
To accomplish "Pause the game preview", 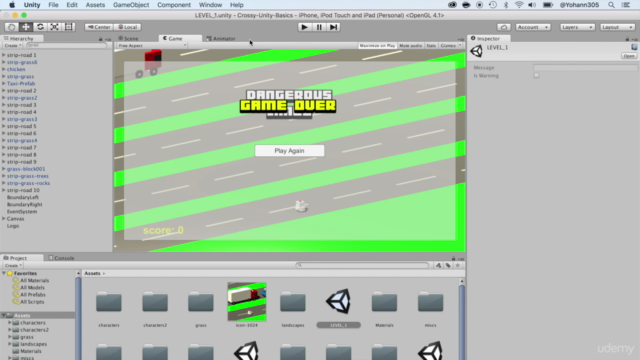I will pyautogui.click(x=319, y=27).
